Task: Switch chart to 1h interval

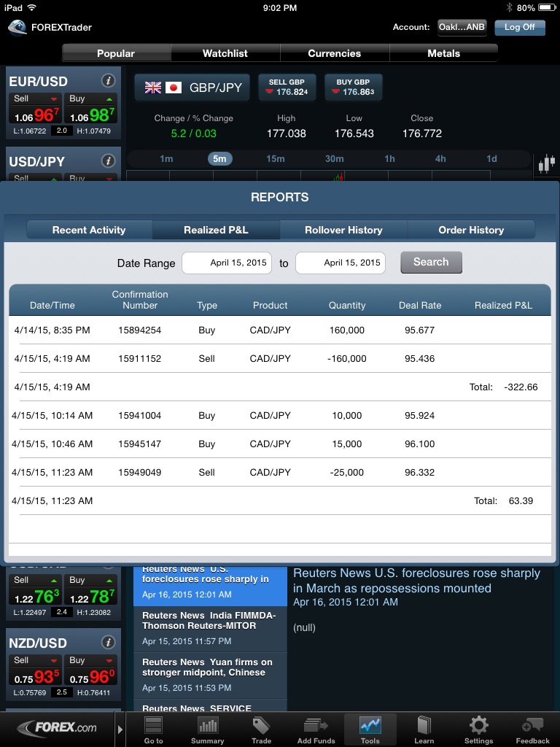Action: (389, 159)
